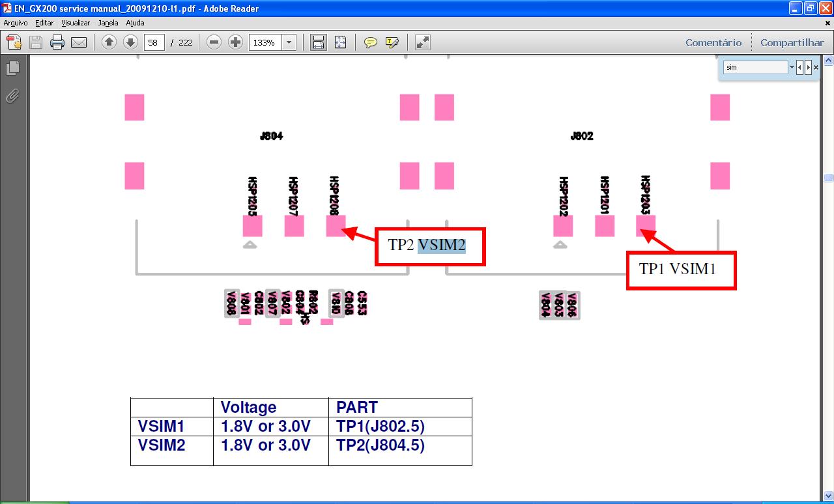The width and height of the screenshot is (834, 504).
Task: Open the attachments paperclip panel
Action: coord(12,96)
